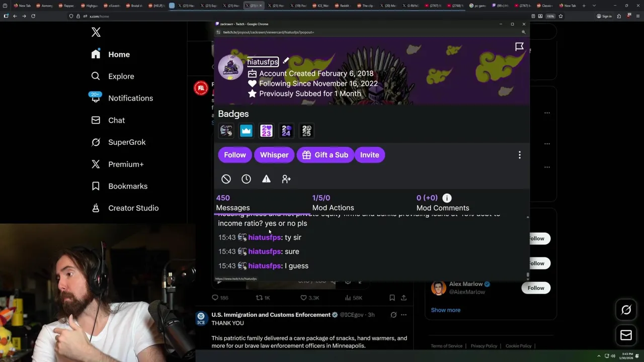
Task: Click the tweet bookmark icon
Action: tap(392, 298)
